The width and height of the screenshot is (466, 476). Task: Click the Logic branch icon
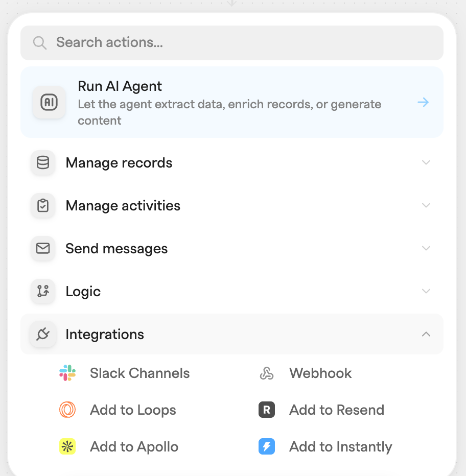point(43,291)
